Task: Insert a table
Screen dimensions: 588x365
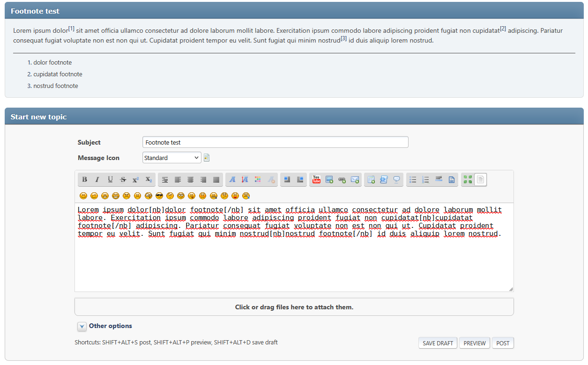Action: tap(372, 180)
